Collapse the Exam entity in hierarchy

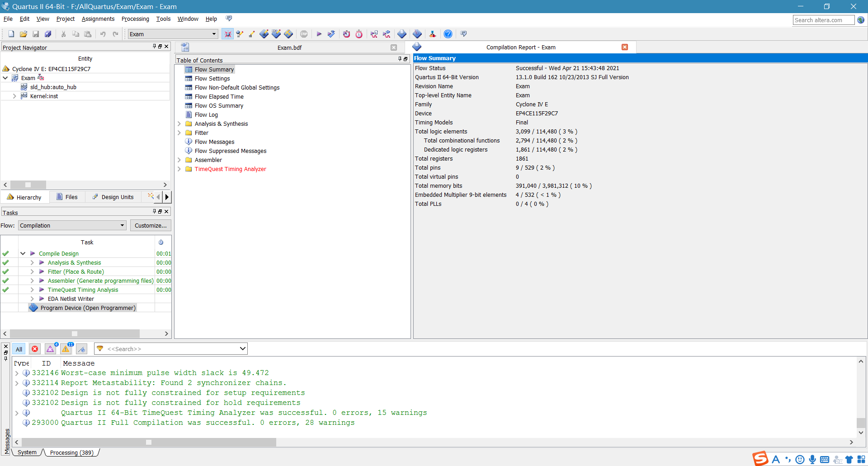tap(5, 78)
